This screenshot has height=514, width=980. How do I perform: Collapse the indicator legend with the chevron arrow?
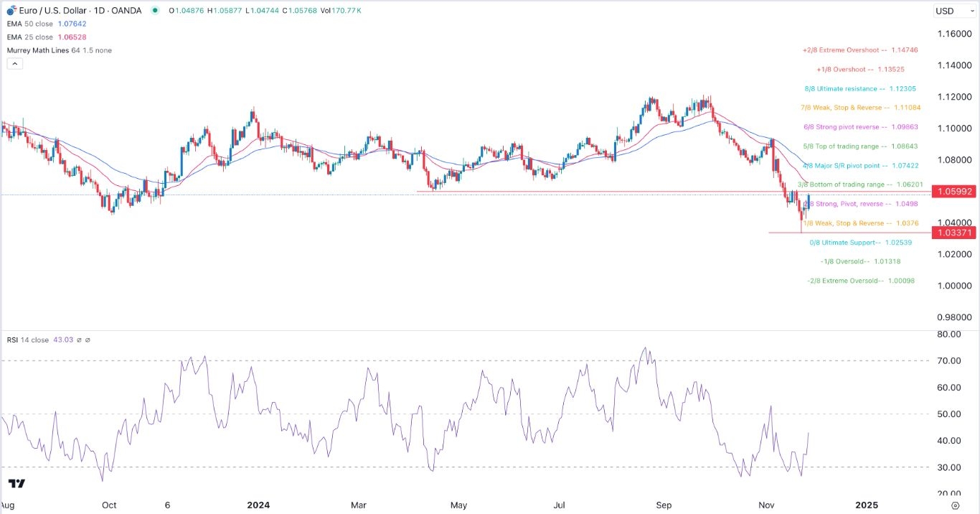(x=15, y=63)
